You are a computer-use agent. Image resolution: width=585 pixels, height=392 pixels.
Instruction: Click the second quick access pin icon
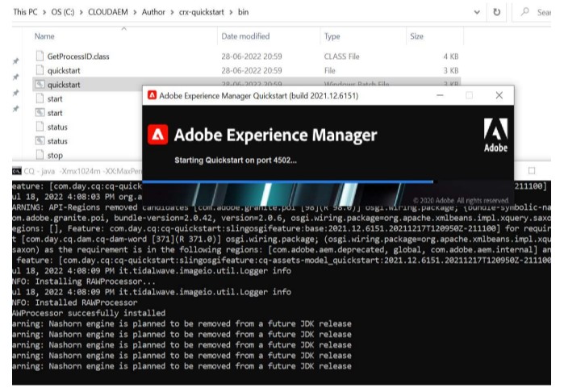[x=15, y=77]
